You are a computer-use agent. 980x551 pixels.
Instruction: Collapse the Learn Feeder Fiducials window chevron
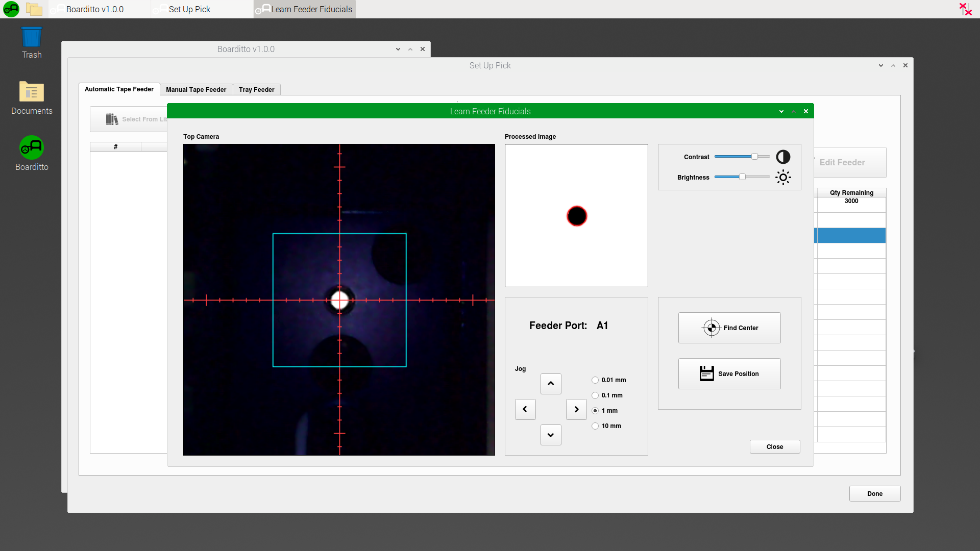click(x=781, y=111)
